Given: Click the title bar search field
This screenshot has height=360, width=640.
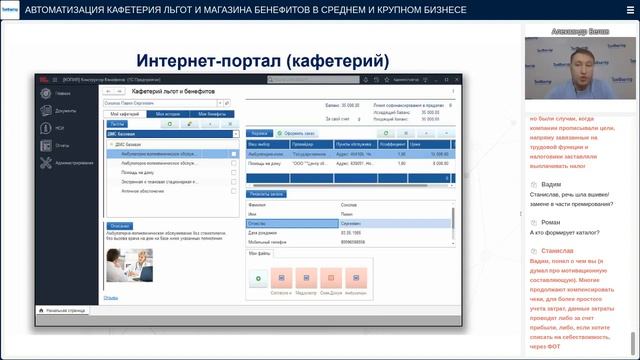Looking at the screenshot, I should (x=313, y=80).
